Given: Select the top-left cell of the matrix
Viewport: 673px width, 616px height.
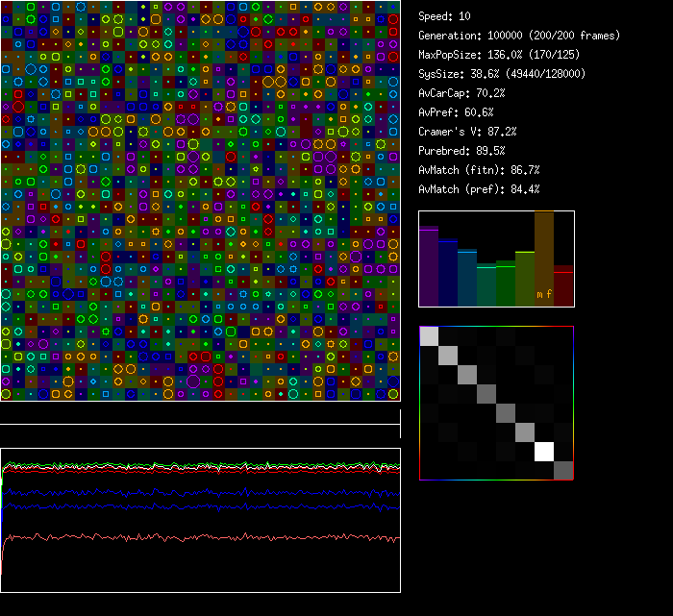Looking at the screenshot, I should (430, 336).
